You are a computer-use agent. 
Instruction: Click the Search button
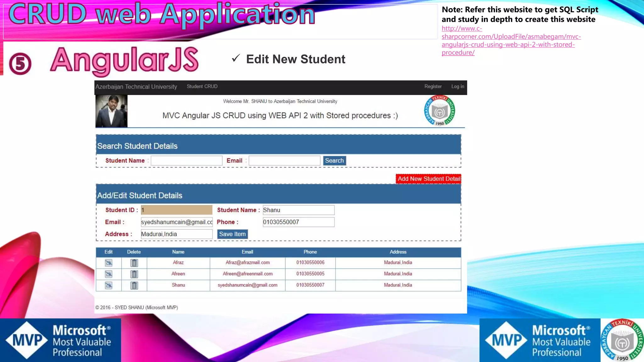coord(335,161)
